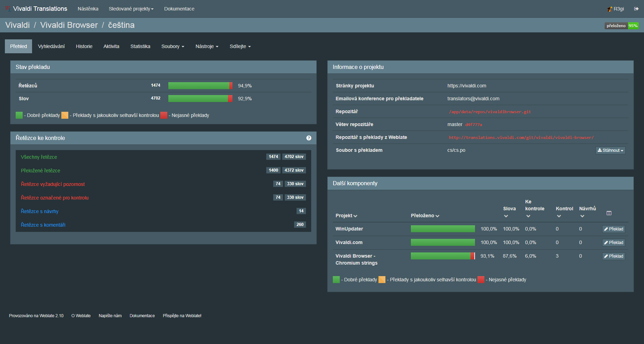The width and height of the screenshot is (644, 344).
Task: Open the Nástroje dropdown menu
Action: coord(207,46)
